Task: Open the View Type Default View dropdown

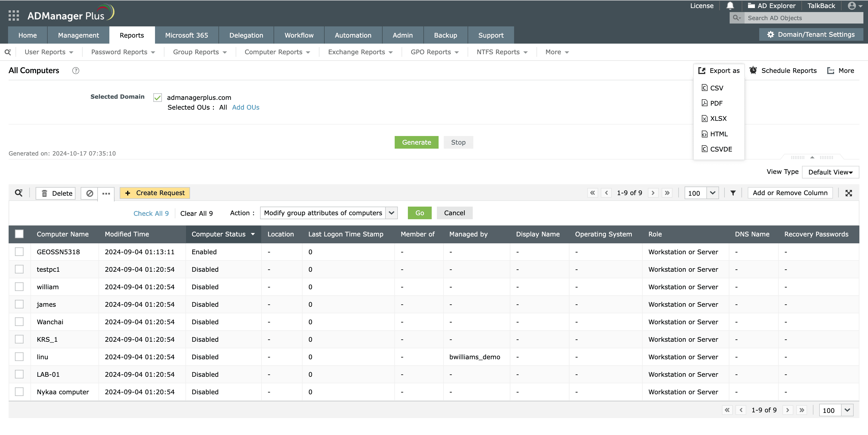Action: [x=830, y=172]
